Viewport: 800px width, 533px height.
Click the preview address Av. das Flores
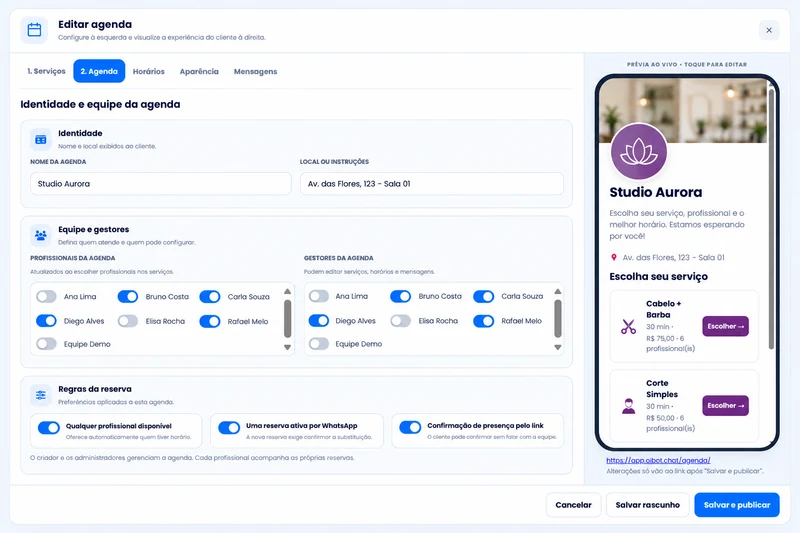(x=673, y=258)
